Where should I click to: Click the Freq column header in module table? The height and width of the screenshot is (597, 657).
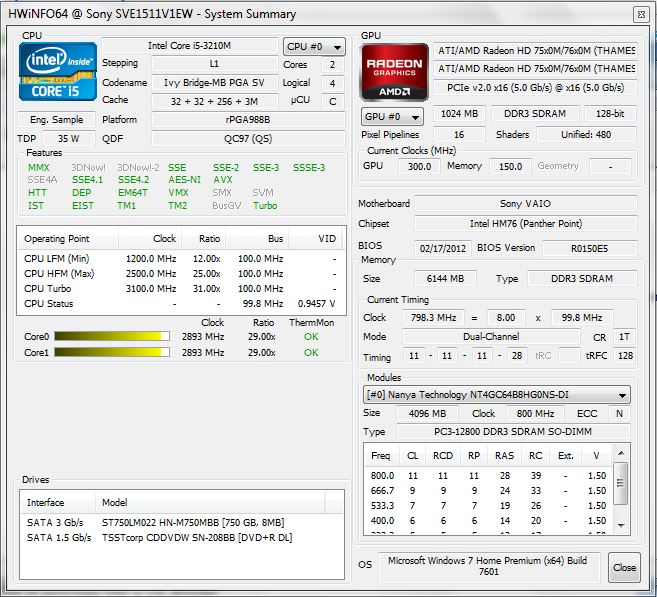[381, 455]
